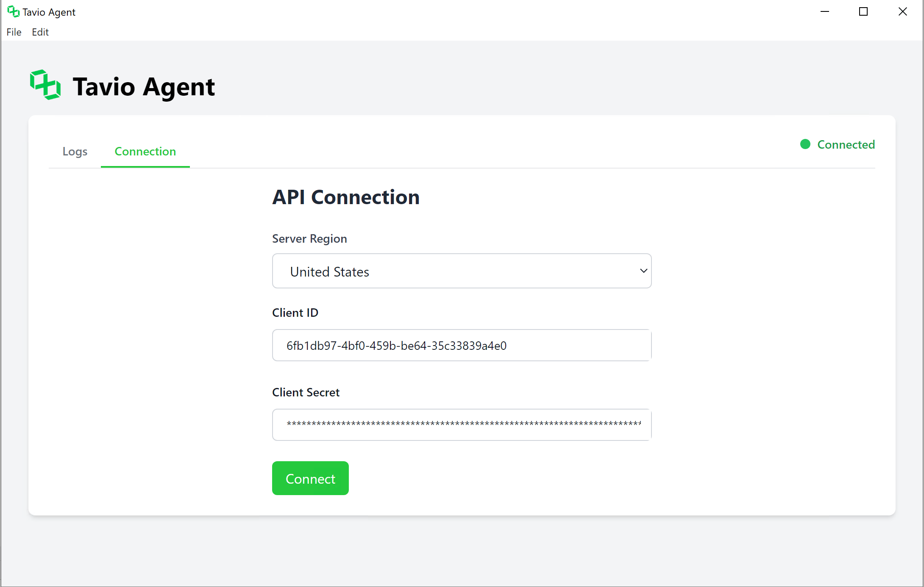The width and height of the screenshot is (924, 587).
Task: Open the Edit menu
Action: tap(40, 32)
